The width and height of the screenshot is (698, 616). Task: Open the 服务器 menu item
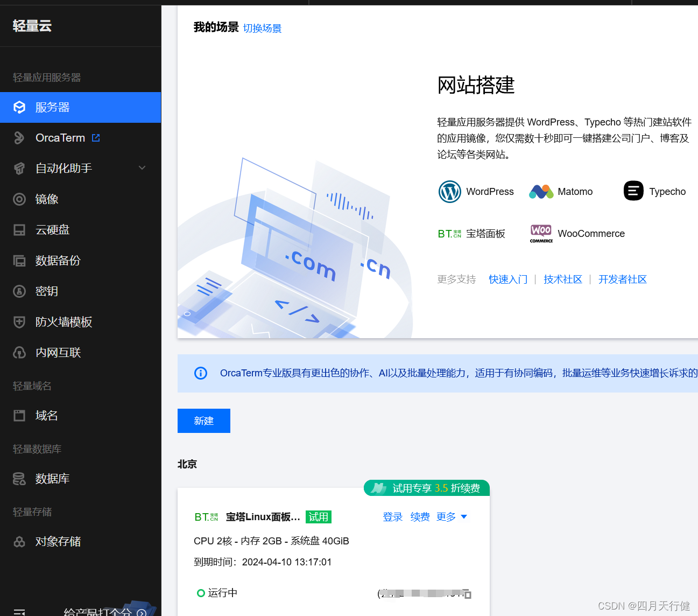coord(80,107)
